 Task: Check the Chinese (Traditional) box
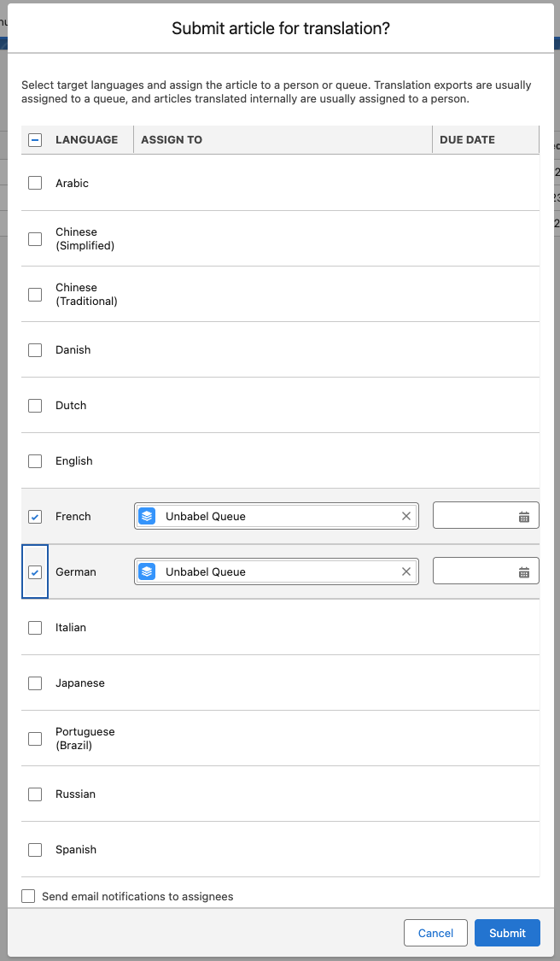pos(35,294)
